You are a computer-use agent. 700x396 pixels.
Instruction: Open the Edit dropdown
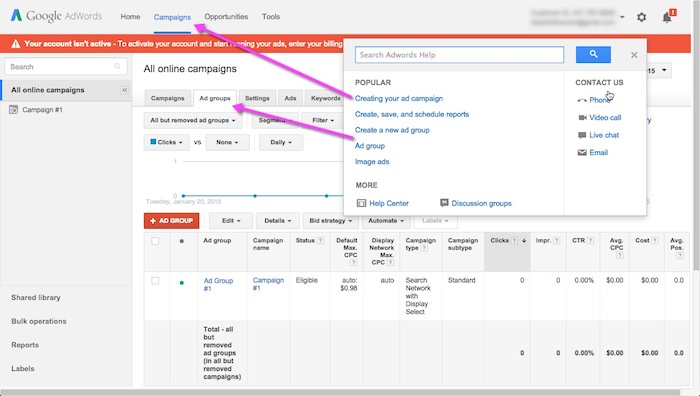231,221
